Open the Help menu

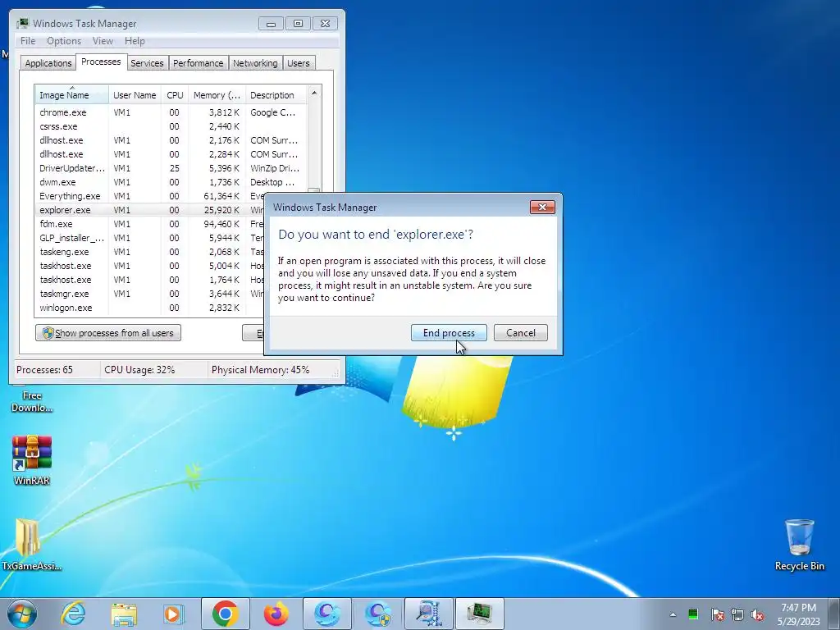coord(135,41)
